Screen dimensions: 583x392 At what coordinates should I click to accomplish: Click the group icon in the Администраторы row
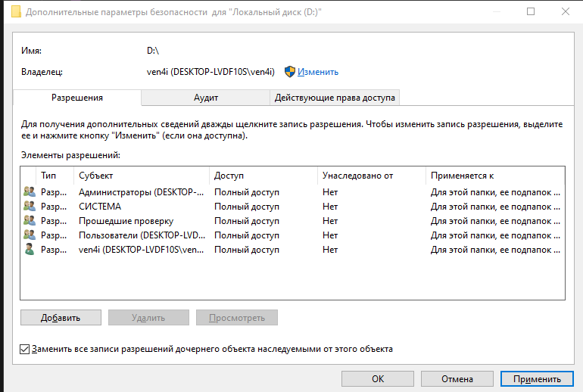click(x=30, y=192)
